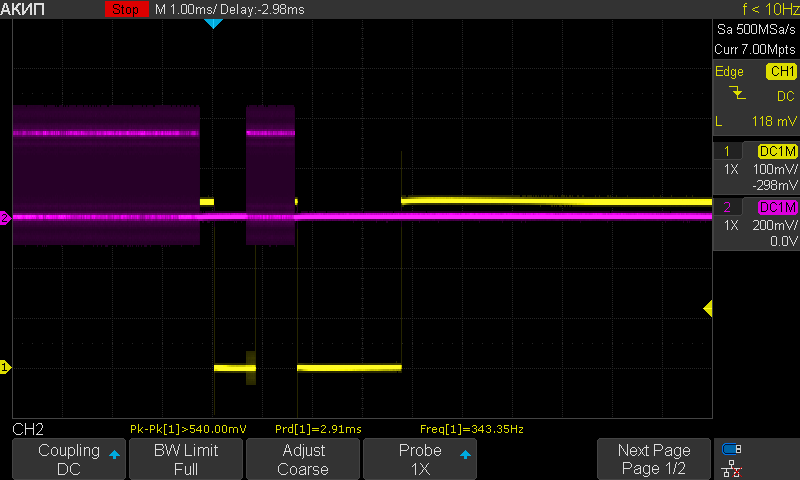Go to Next Page 1/2
This screenshot has height=480, width=800.
pyautogui.click(x=654, y=459)
